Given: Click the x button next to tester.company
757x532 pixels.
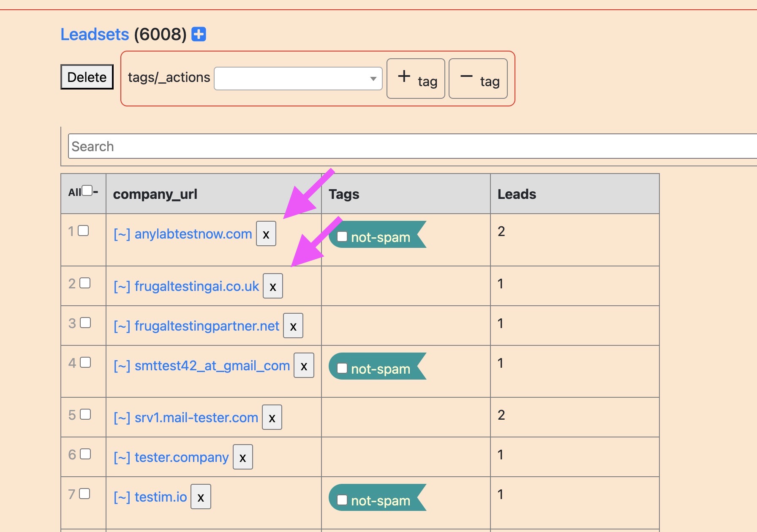Looking at the screenshot, I should (x=243, y=457).
